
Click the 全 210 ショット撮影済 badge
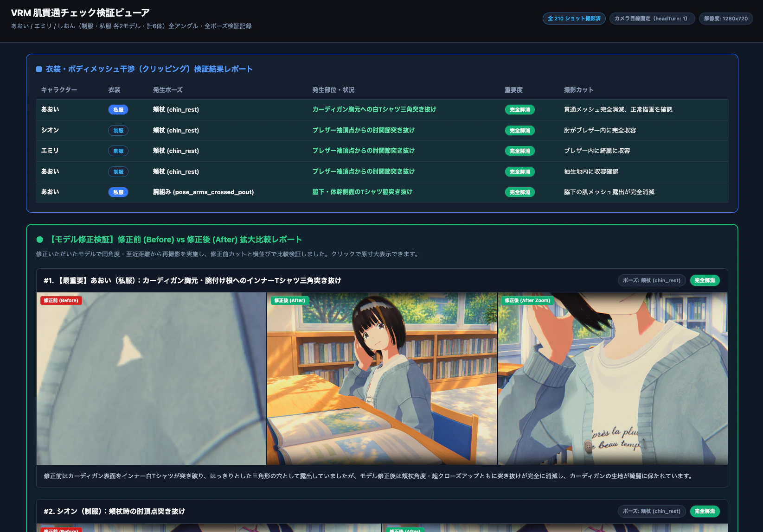[574, 19]
